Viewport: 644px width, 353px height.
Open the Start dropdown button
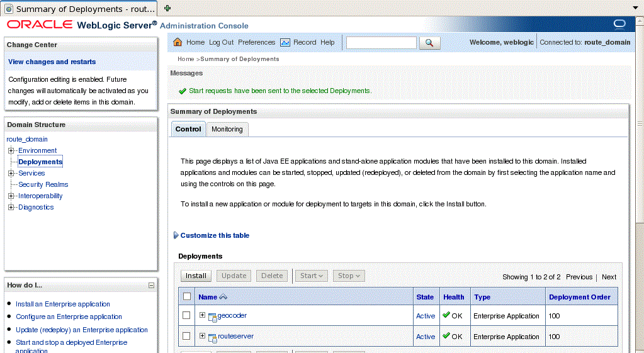(312, 276)
